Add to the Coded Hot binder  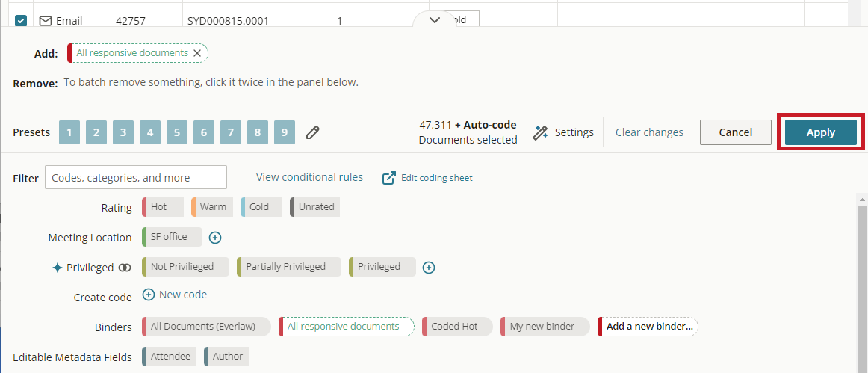click(x=457, y=327)
